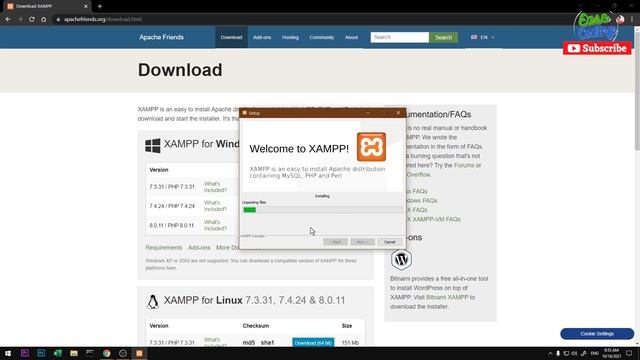Open Premiere Pro from the taskbar
The image size is (640, 360).
[24, 353]
